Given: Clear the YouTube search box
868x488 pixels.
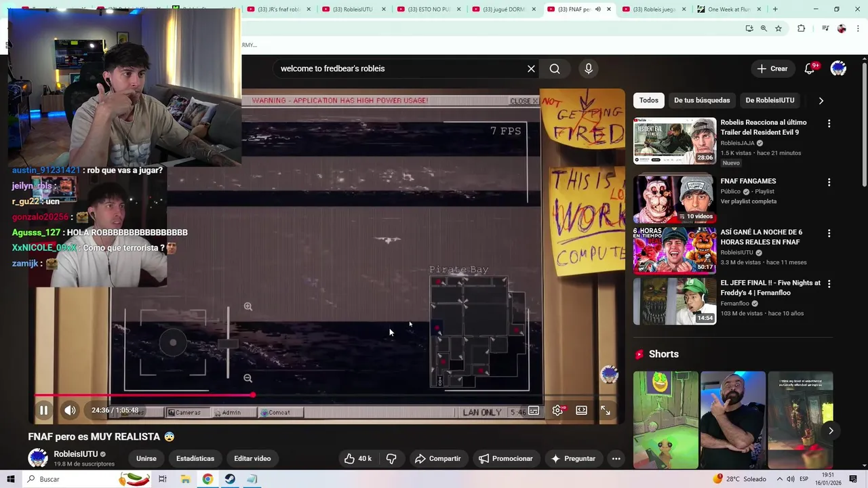Looking at the screenshot, I should coord(531,68).
